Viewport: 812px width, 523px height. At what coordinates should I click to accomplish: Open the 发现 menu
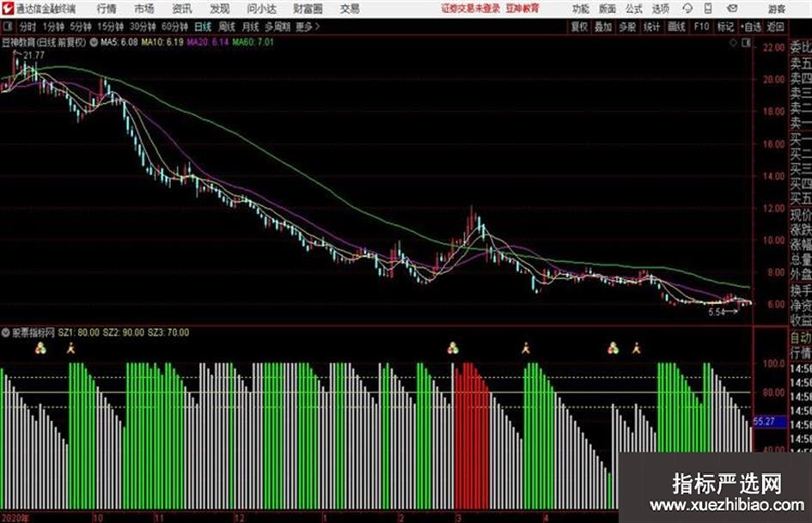[220, 9]
